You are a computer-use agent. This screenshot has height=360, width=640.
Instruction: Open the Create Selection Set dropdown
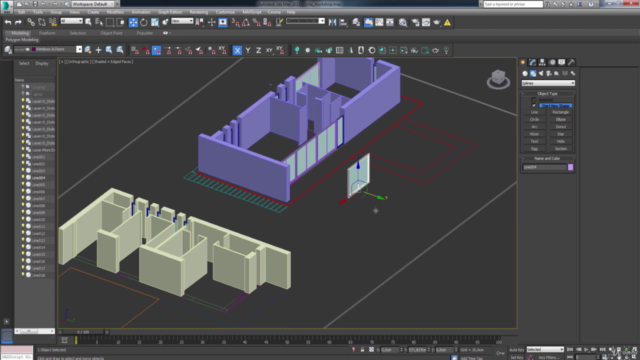click(305, 21)
